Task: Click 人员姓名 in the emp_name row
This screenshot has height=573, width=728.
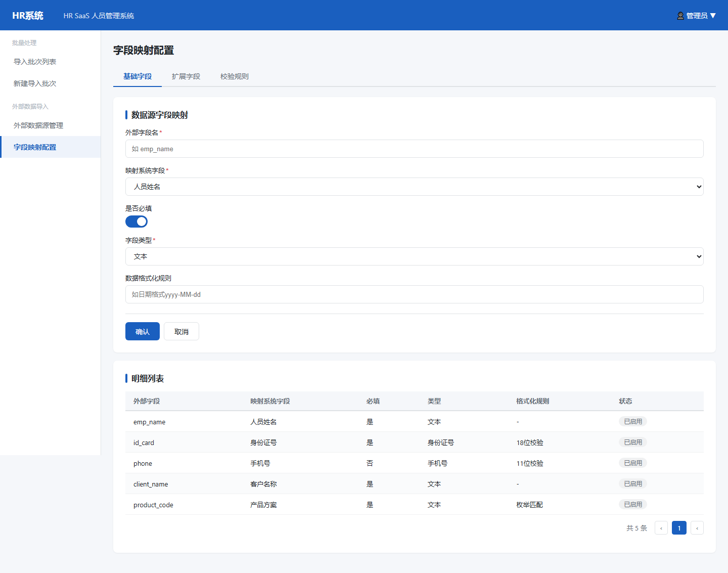Action: click(263, 422)
